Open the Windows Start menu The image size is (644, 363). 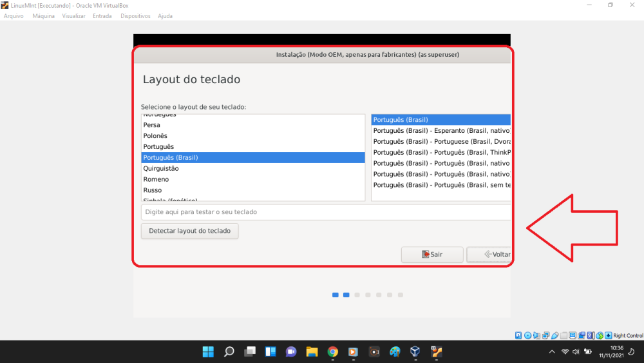tap(208, 352)
